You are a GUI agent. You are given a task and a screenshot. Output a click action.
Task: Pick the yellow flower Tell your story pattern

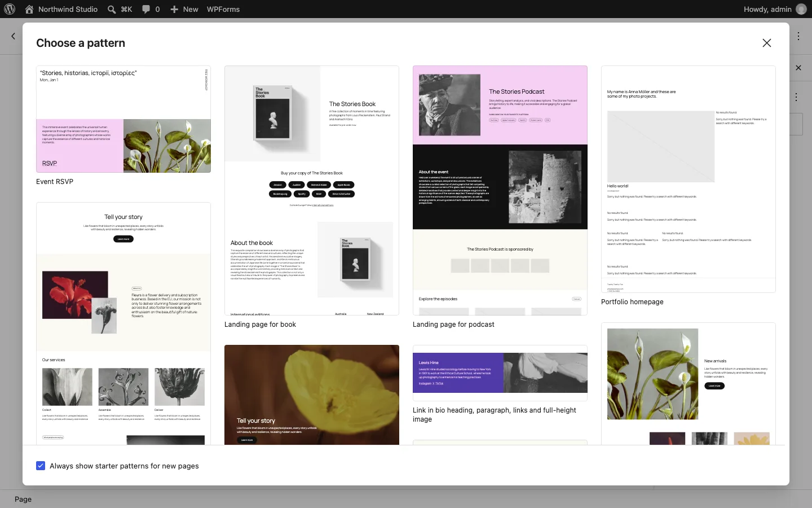tap(312, 395)
